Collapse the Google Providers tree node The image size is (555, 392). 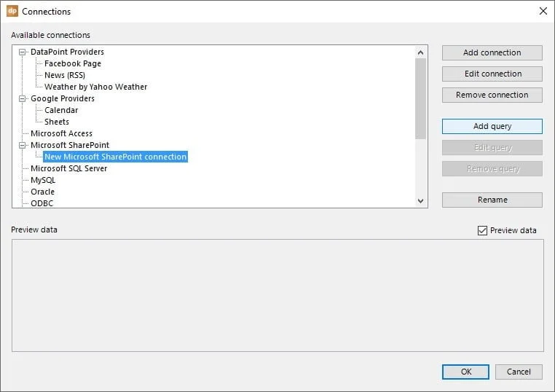[22, 99]
